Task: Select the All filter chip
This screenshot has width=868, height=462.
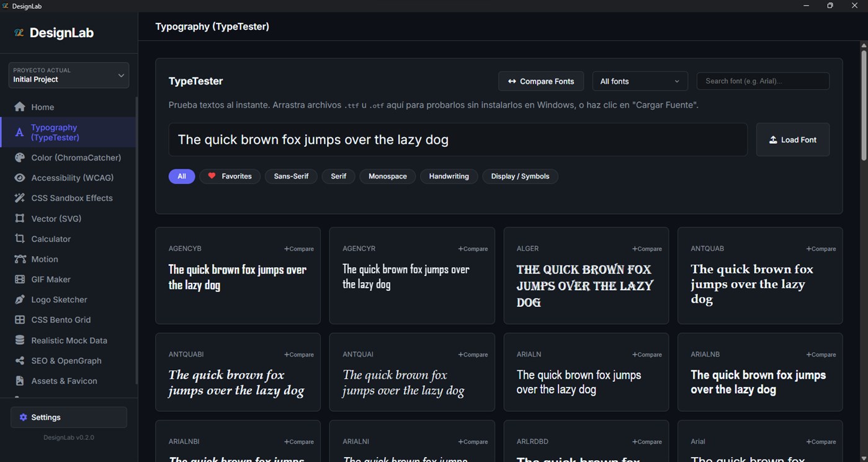Action: (x=182, y=177)
